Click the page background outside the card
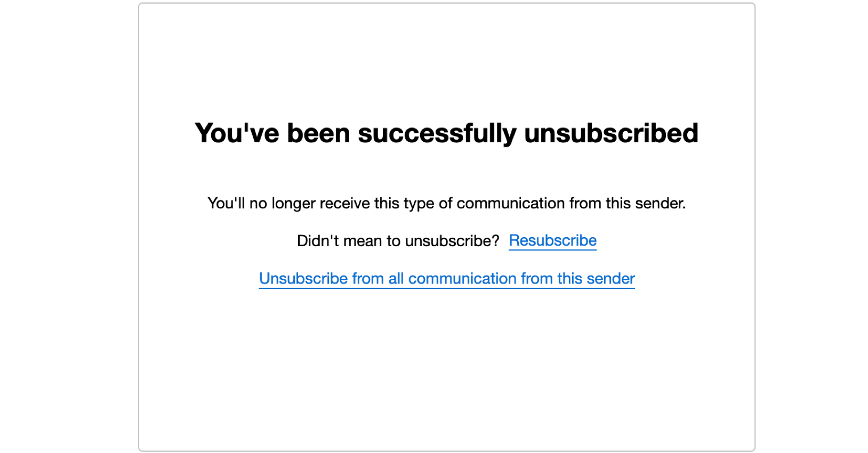868x453 pixels. click(64, 226)
